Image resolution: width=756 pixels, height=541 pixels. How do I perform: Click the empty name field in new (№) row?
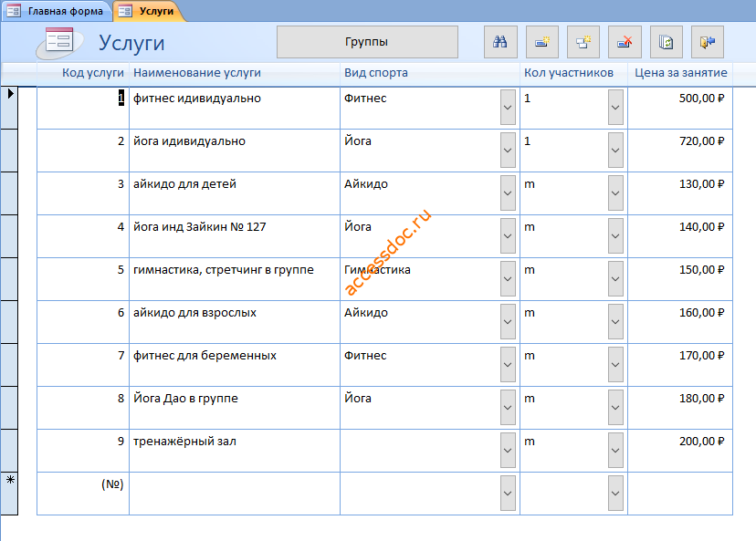[x=235, y=494]
